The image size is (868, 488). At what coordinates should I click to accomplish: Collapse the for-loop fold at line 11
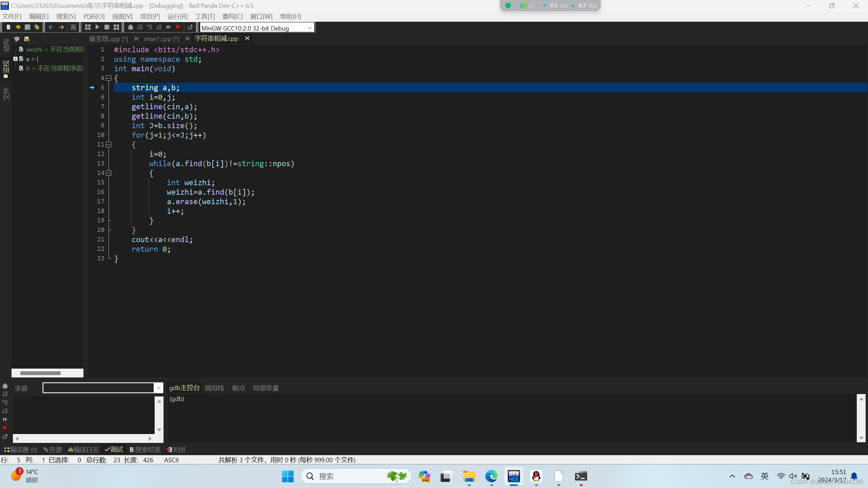109,144
